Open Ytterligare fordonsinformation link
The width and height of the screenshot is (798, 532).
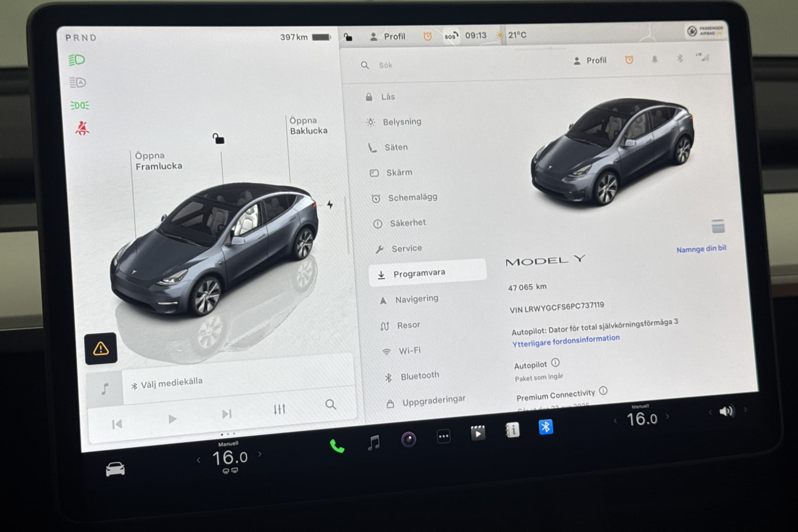[x=566, y=340]
